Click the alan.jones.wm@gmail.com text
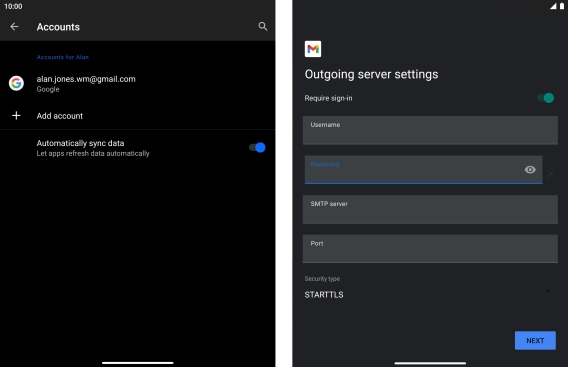This screenshot has width=568, height=367. pyautogui.click(x=86, y=79)
